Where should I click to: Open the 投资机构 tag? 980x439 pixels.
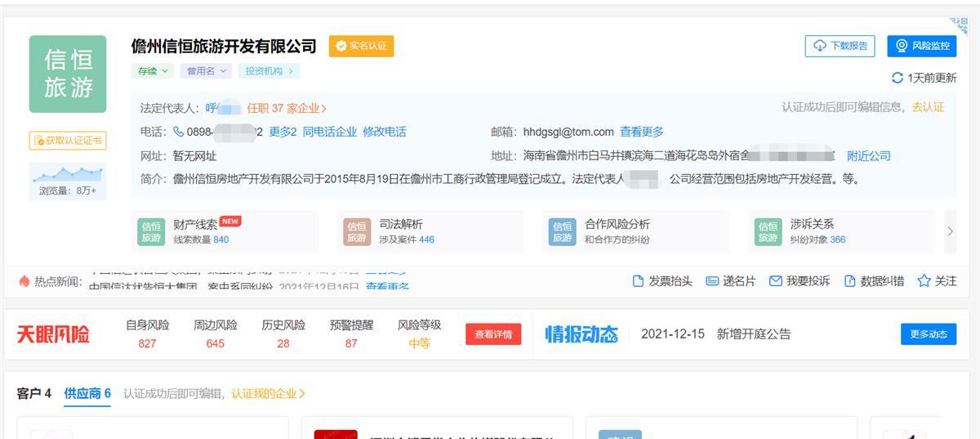[x=269, y=71]
